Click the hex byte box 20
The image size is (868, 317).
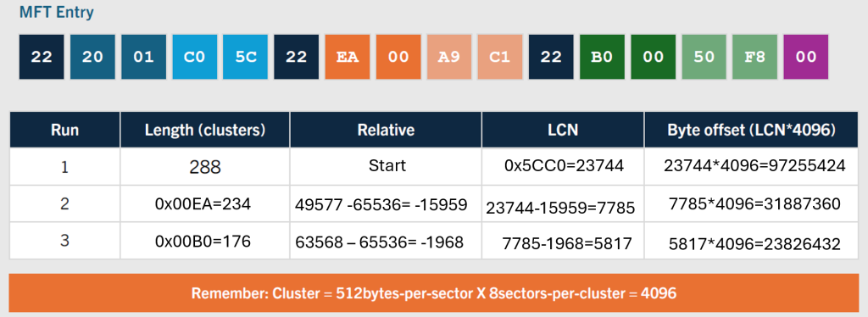92,57
